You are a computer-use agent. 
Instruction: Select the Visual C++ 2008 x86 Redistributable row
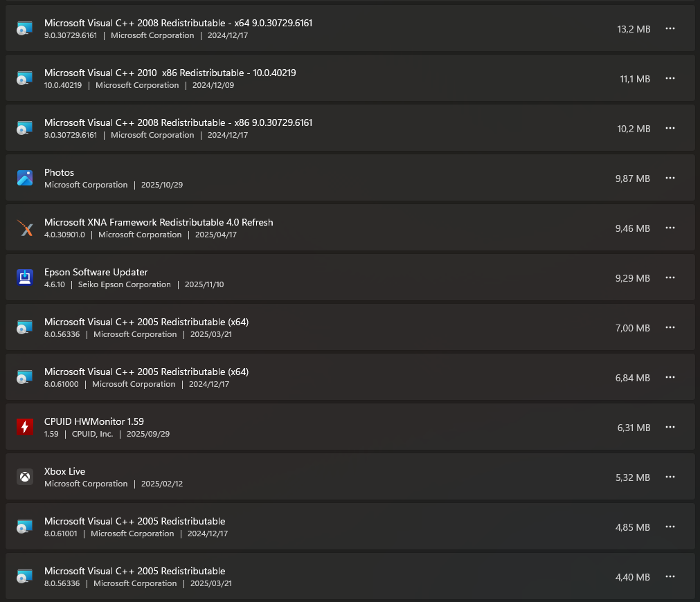[346, 128]
